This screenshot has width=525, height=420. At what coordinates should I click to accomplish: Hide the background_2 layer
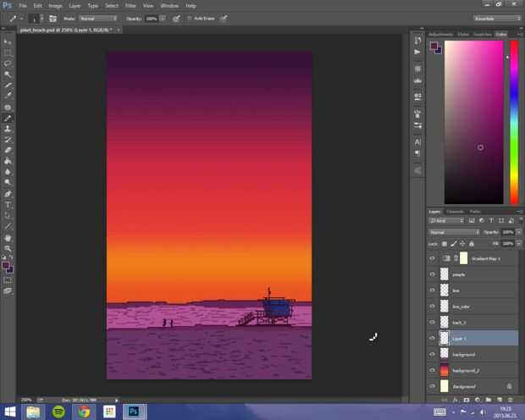click(432, 370)
